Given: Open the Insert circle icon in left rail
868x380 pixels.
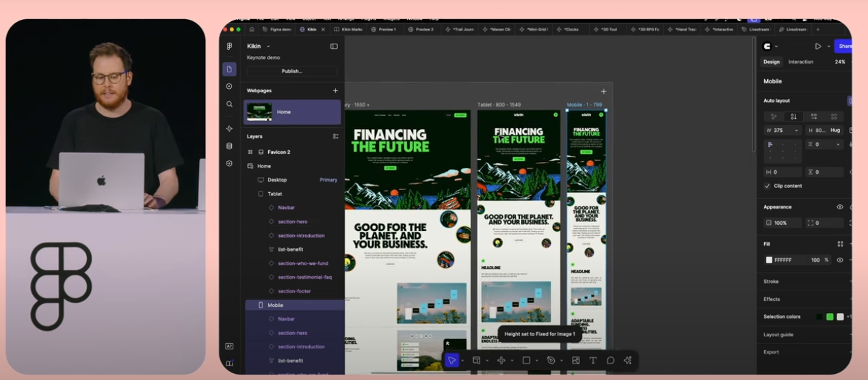Looking at the screenshot, I should 229,86.
